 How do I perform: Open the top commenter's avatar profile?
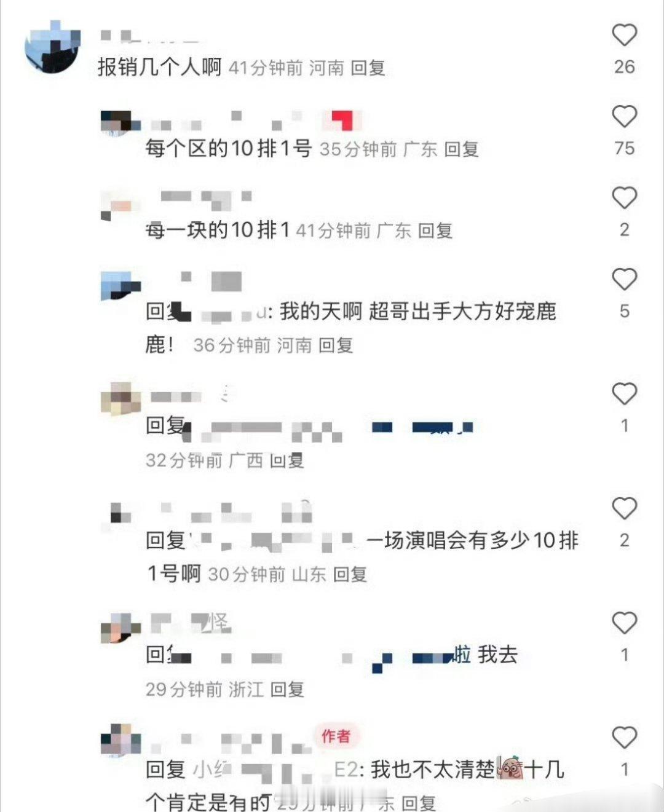click(x=52, y=47)
